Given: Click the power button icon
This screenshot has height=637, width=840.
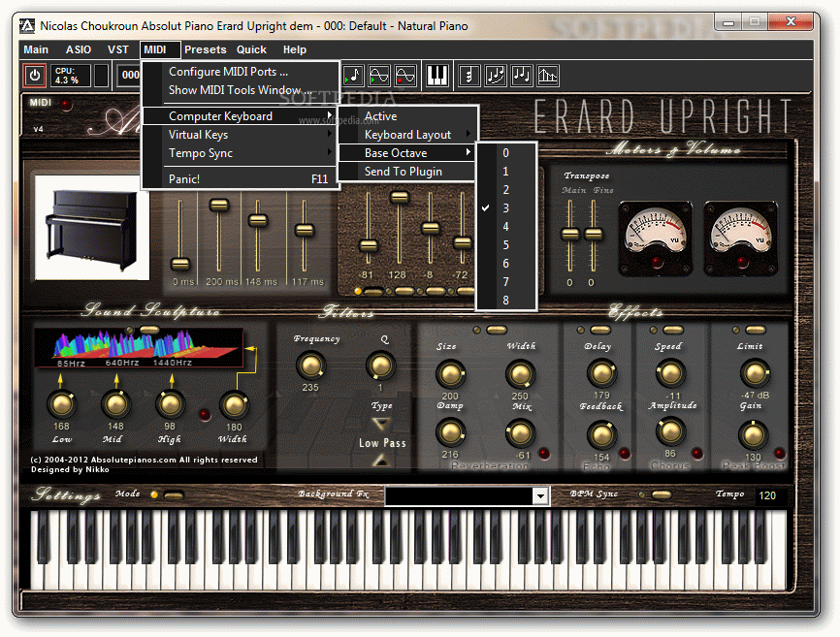Looking at the screenshot, I should pyautogui.click(x=35, y=76).
